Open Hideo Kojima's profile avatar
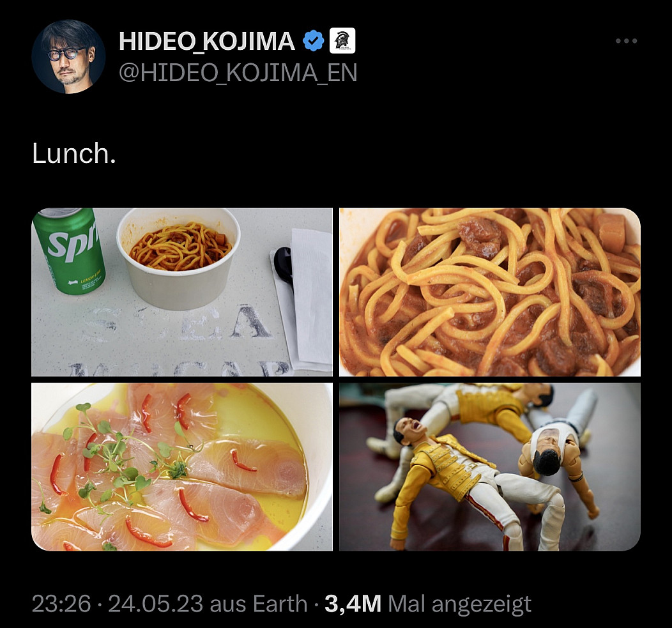Viewport: 672px width, 628px height. 68,57
